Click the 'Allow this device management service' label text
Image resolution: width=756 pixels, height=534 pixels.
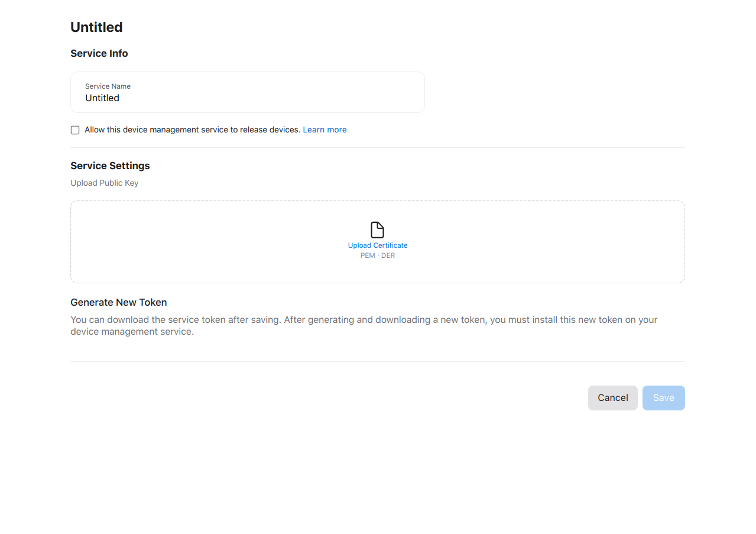[192, 130]
